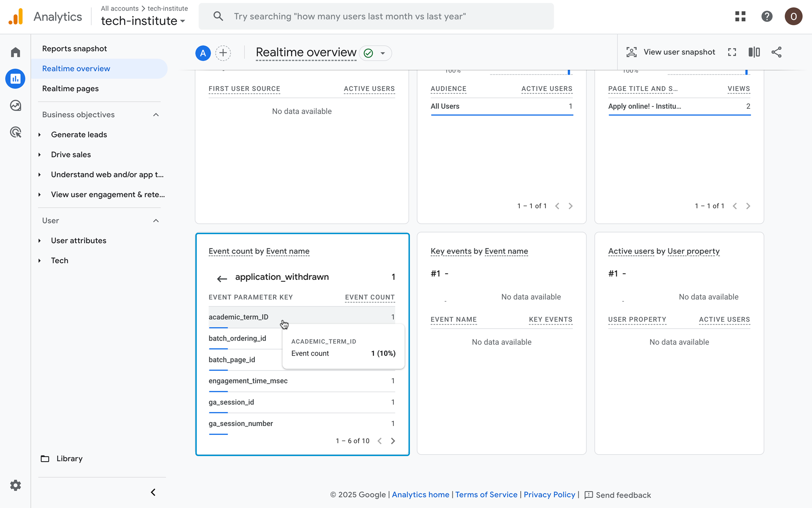
Task: Click the Event count by Event name heading
Action: click(259, 251)
